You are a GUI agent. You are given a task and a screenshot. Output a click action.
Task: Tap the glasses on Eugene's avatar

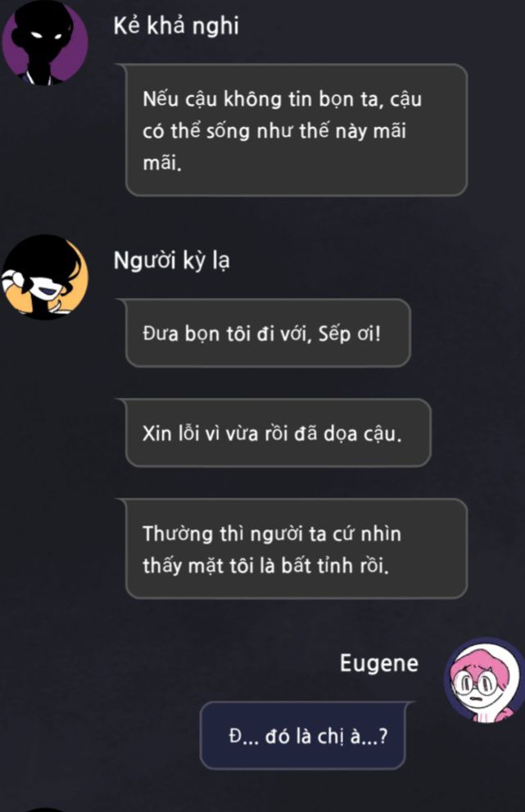pos(476,684)
